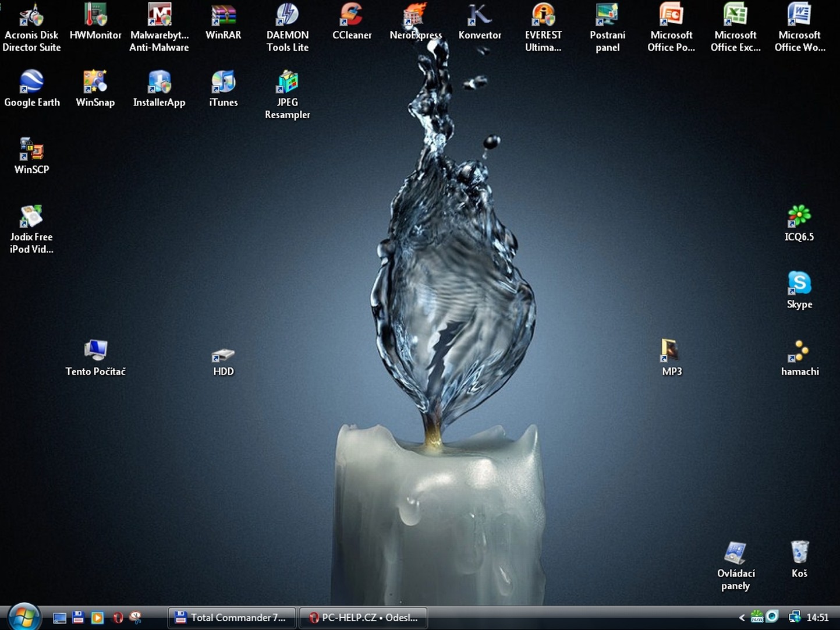Switch to Total Commander taskbar button

(232, 618)
